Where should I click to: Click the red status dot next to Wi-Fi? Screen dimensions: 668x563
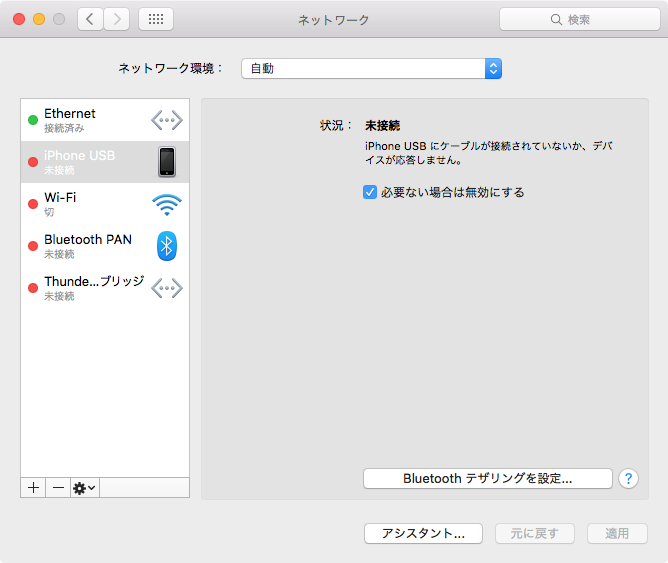coord(33,204)
